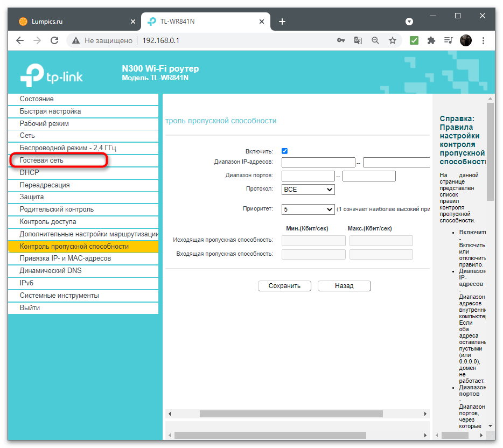
Task: Open Дополнительные настройки маршрутизации menu item
Action: click(83, 234)
